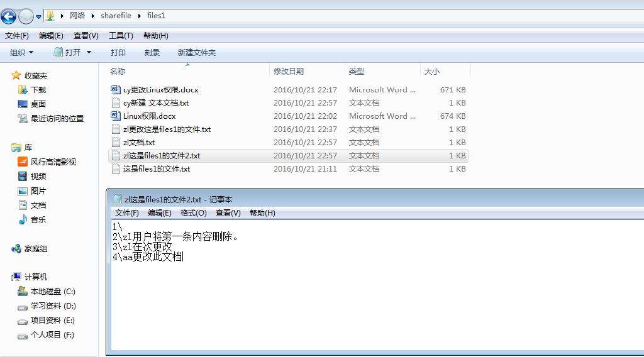Click the Forward navigation arrow
This screenshot has width=644, height=357.
[26, 16]
